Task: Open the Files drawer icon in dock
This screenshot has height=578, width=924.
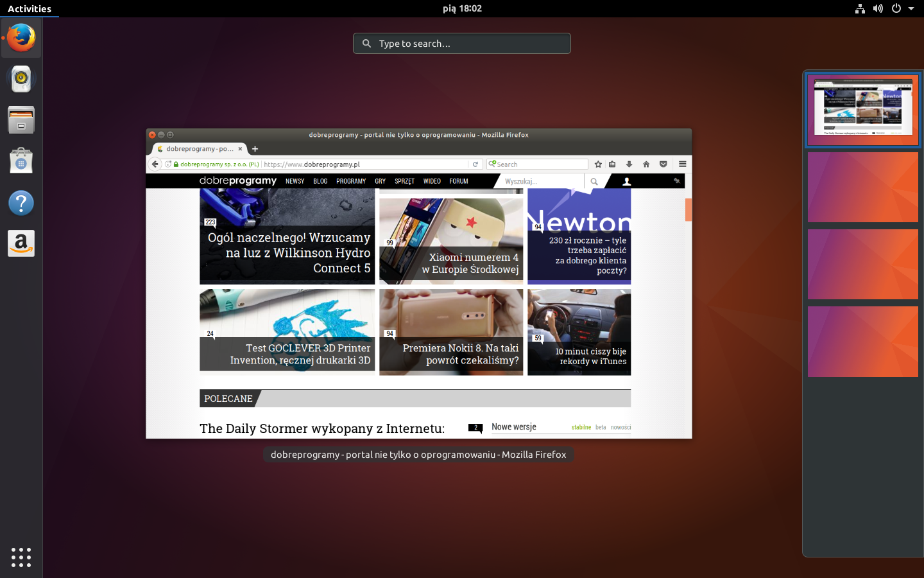Action: point(21,120)
